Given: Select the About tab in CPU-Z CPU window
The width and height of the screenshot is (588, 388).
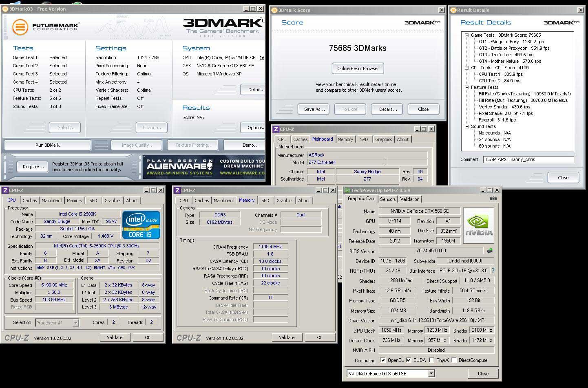Looking at the screenshot, I should (132, 201).
